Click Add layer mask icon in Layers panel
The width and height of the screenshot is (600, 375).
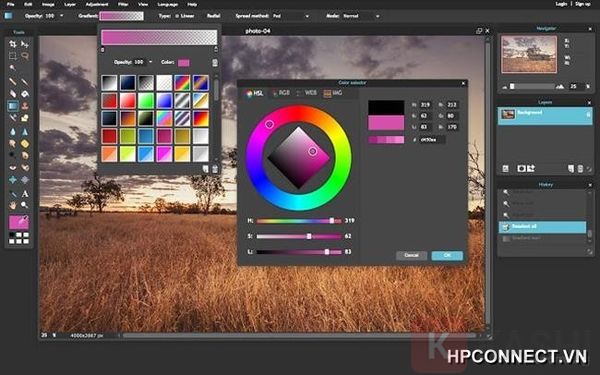click(521, 168)
